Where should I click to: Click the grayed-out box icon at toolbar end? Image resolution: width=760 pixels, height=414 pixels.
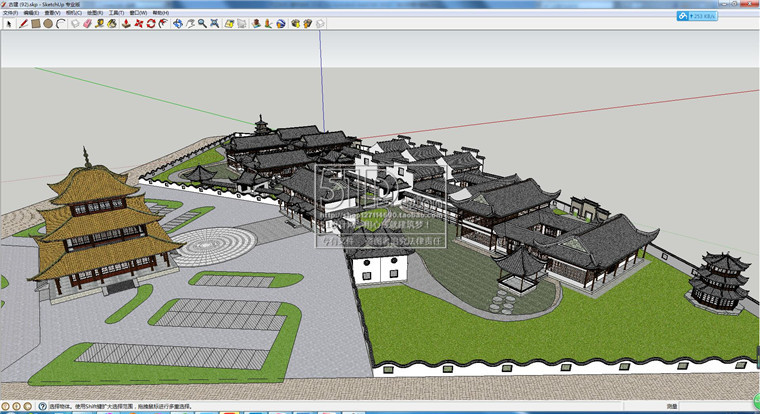[x=320, y=24]
